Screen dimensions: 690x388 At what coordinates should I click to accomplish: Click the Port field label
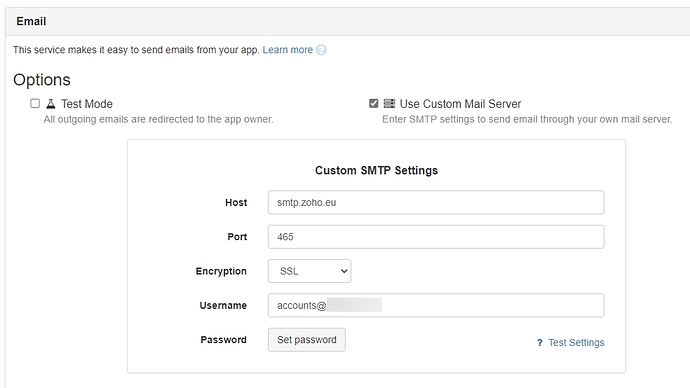coord(237,237)
